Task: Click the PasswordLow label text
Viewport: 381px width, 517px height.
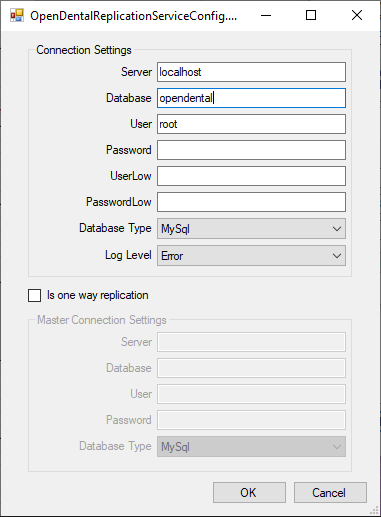Action: point(119,202)
